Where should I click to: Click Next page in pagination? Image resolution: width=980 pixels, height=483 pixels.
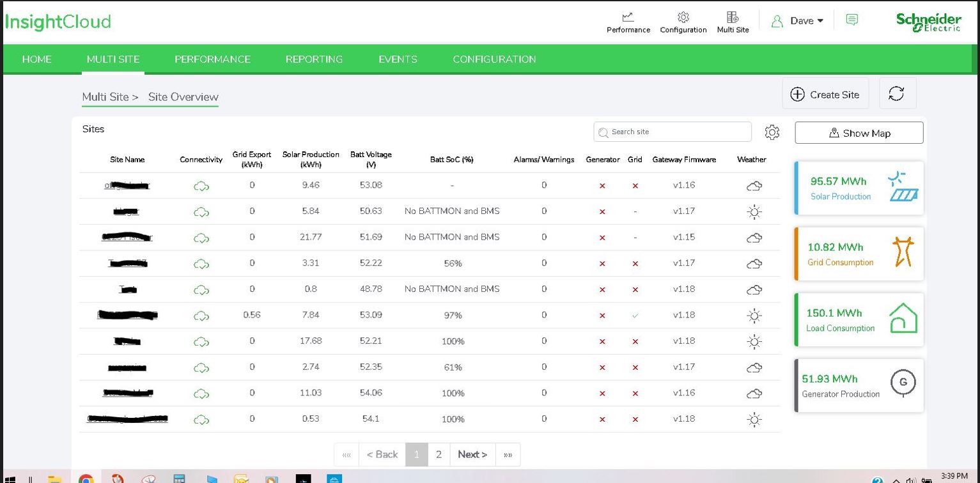(x=472, y=454)
